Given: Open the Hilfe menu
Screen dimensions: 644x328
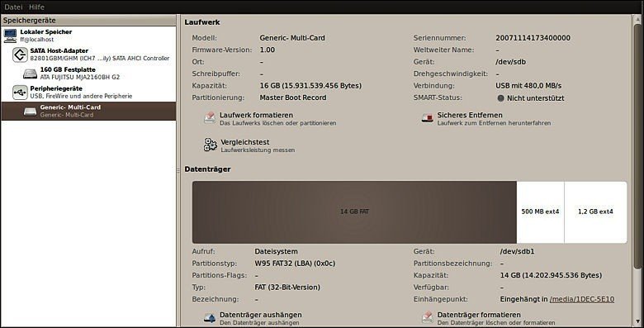Looking at the screenshot, I should (36, 7).
